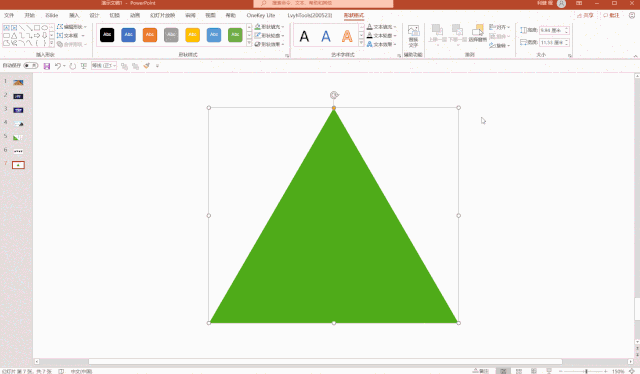Switch to the OneKey Lite tab
This screenshot has height=374, width=640.
[x=261, y=15]
